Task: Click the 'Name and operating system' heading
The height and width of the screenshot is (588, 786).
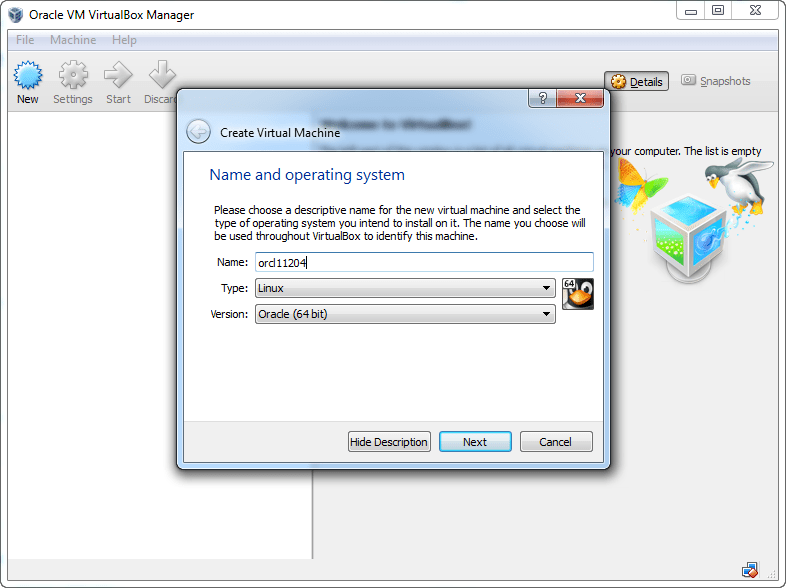Action: click(307, 175)
